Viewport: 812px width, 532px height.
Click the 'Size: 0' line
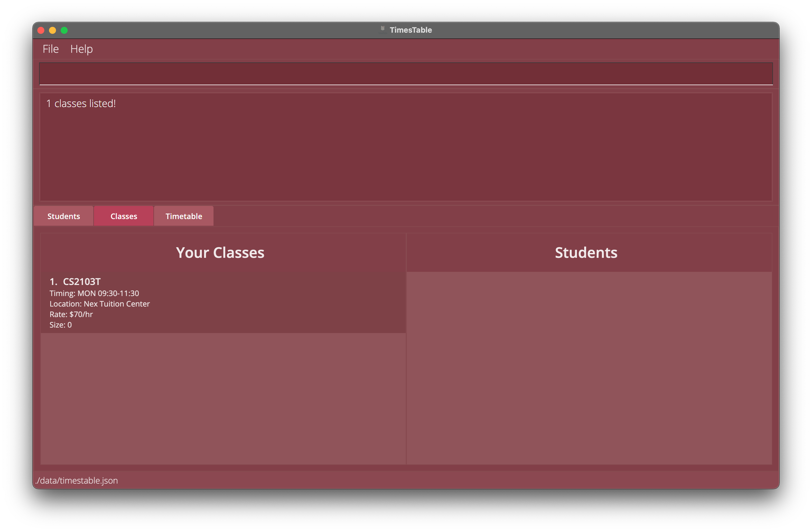(60, 325)
